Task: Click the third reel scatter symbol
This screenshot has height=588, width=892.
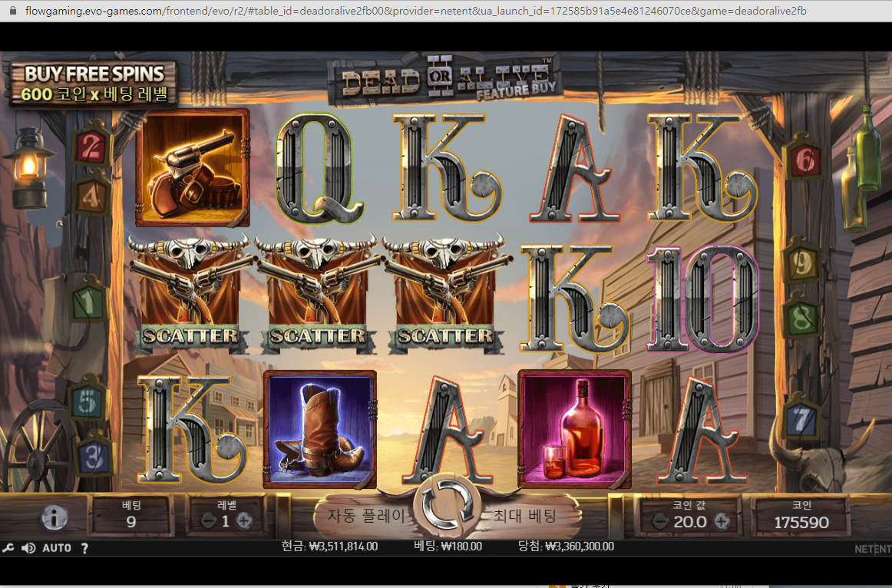Action: (445, 295)
